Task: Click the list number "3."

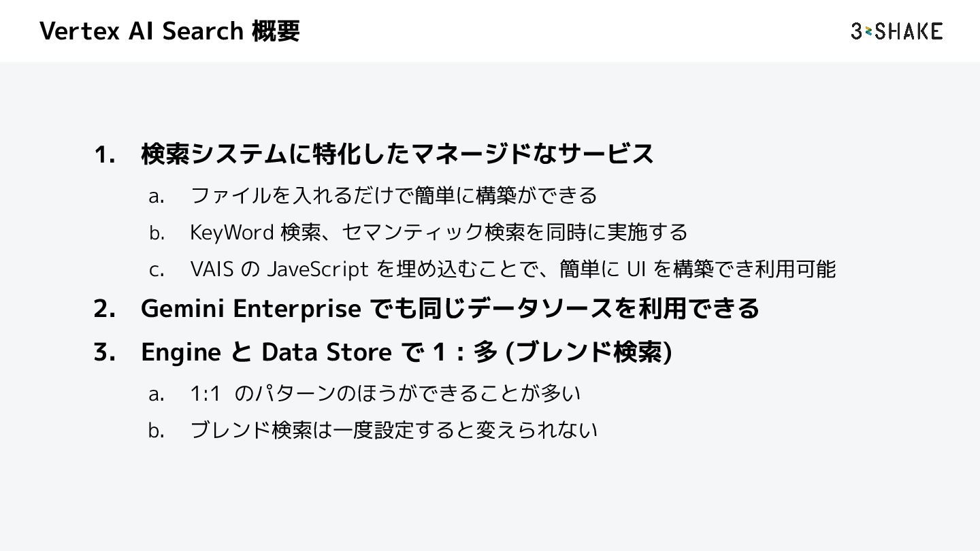Action: tap(104, 352)
